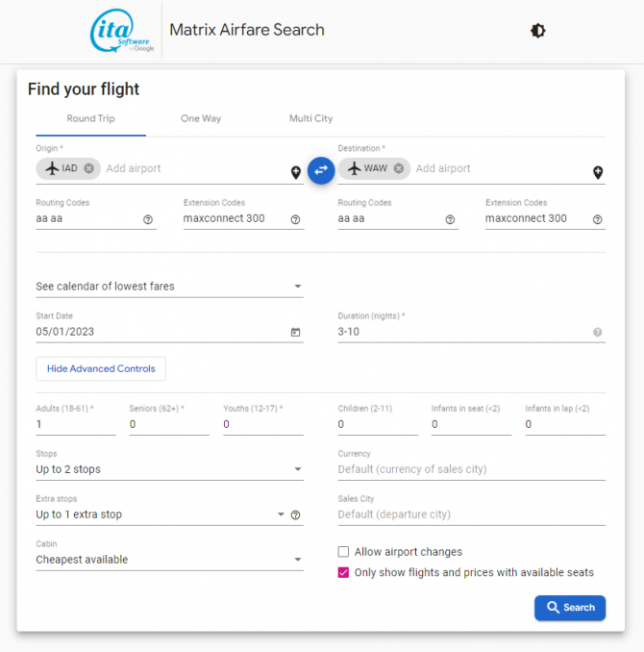644x652 pixels.
Task: Click Hide Advanced Controls button
Action: pos(101,369)
